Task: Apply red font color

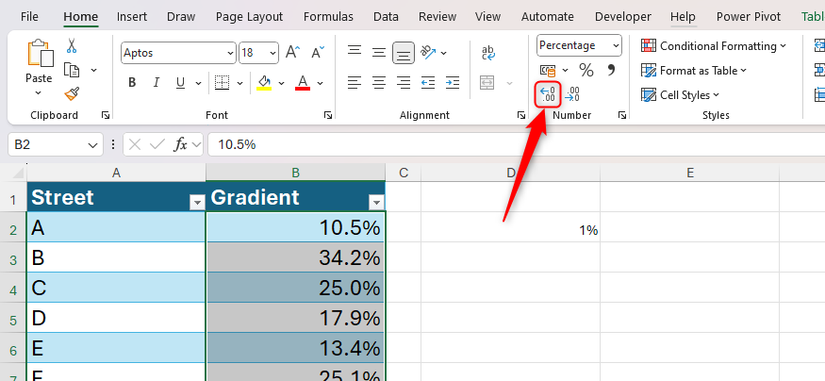Action: pyautogui.click(x=303, y=83)
